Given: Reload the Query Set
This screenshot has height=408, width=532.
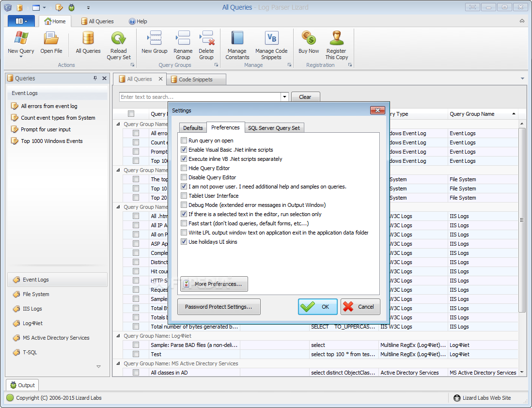Looking at the screenshot, I should point(118,46).
